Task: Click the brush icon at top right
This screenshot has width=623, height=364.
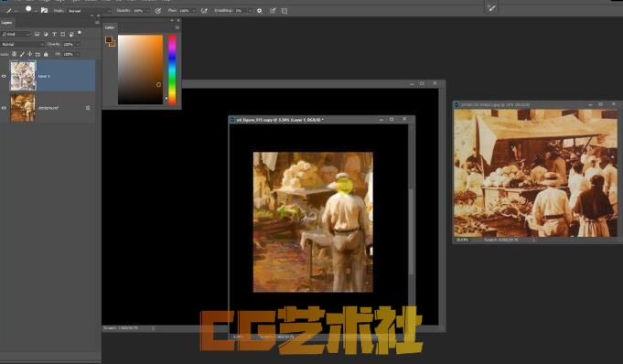Action: 491,7
